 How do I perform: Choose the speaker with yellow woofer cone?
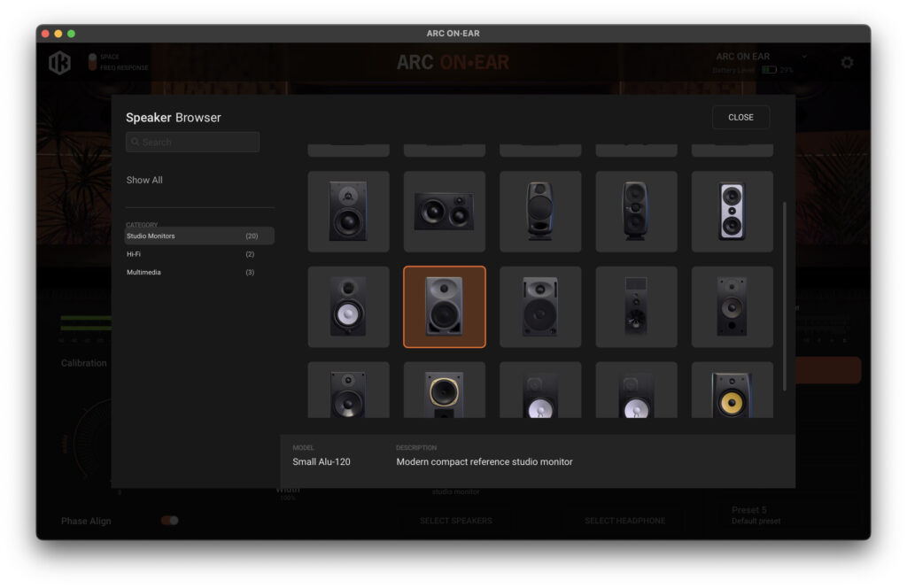[732, 394]
